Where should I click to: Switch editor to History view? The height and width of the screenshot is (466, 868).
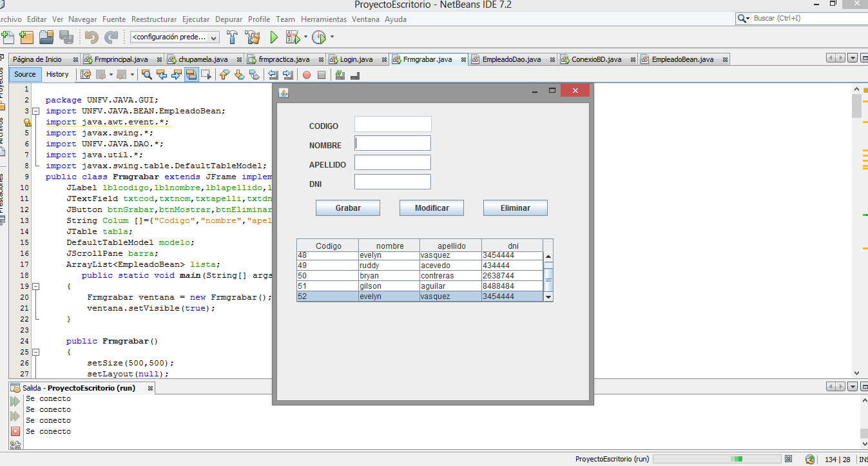tap(57, 74)
